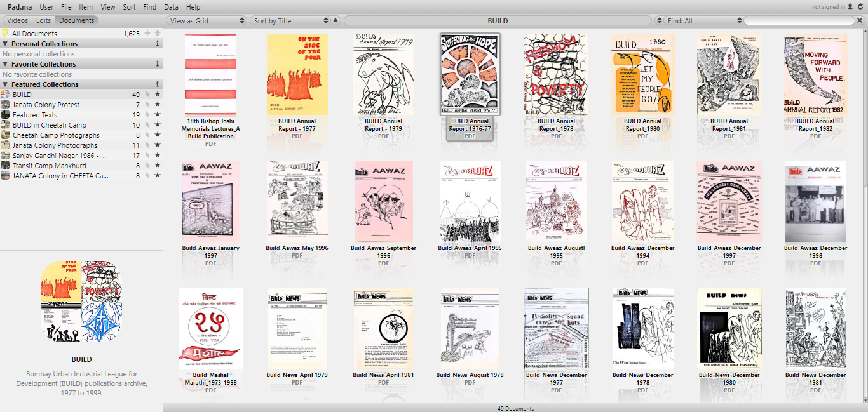Click the Featured Texts collection icon

[5, 115]
